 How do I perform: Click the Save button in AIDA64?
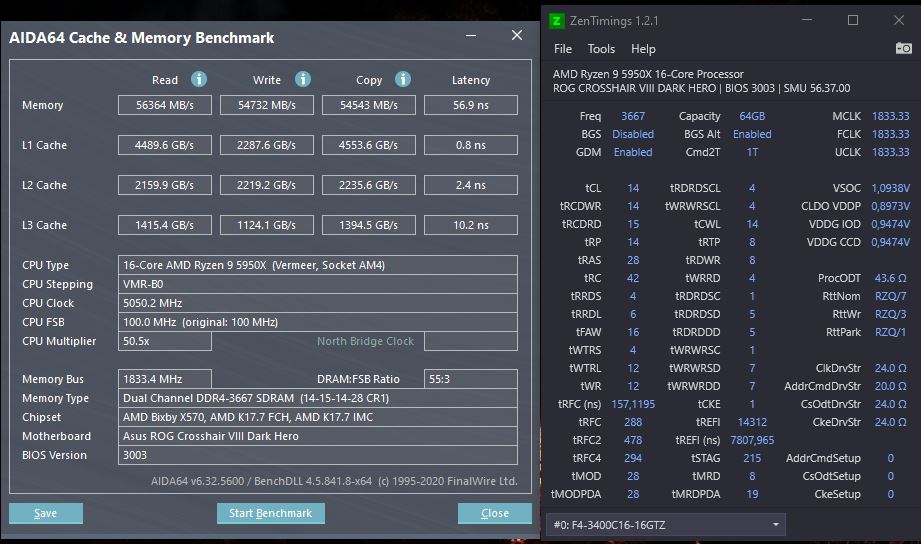pos(46,513)
